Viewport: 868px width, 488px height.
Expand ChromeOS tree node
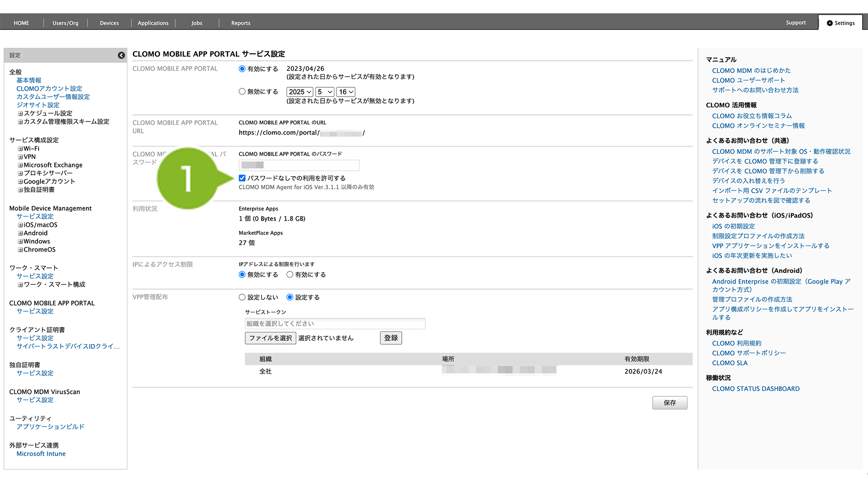click(x=21, y=250)
